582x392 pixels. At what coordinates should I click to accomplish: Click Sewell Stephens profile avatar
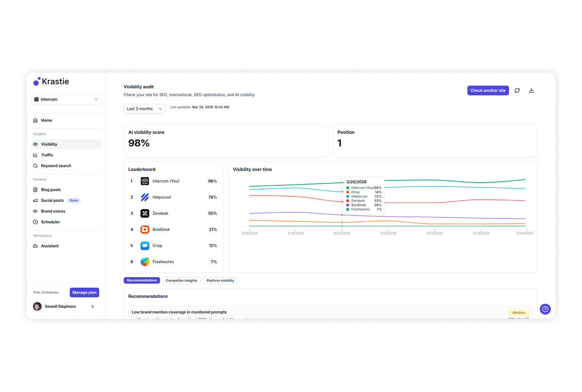(37, 306)
